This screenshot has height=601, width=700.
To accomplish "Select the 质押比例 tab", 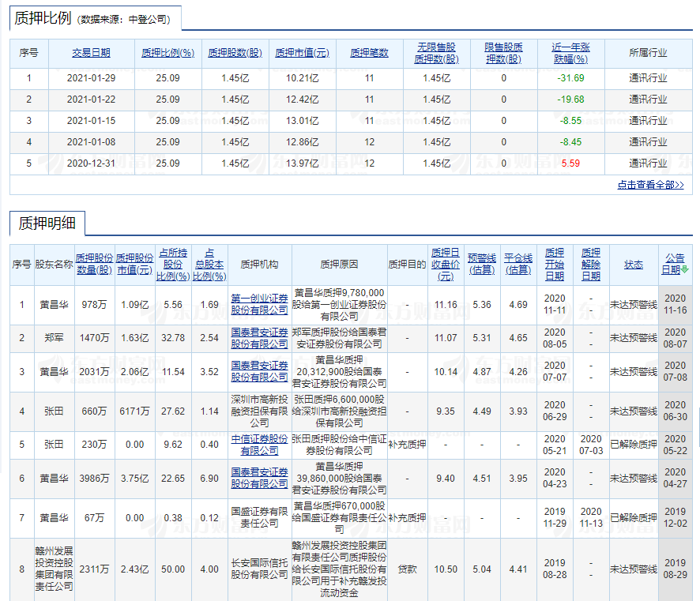I will coord(95,18).
